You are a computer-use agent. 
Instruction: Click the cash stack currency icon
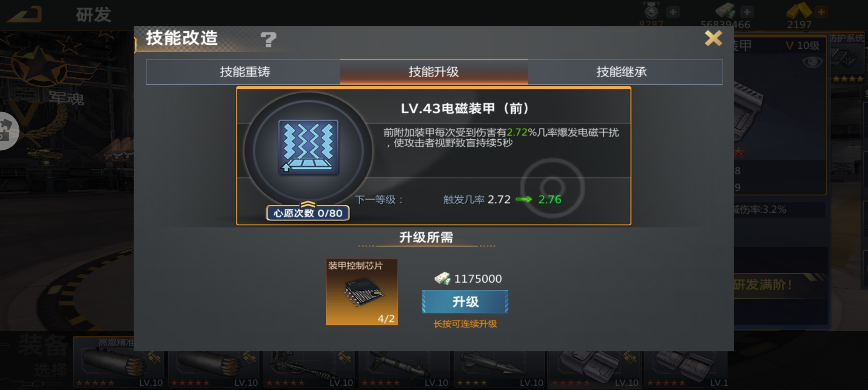(726, 10)
